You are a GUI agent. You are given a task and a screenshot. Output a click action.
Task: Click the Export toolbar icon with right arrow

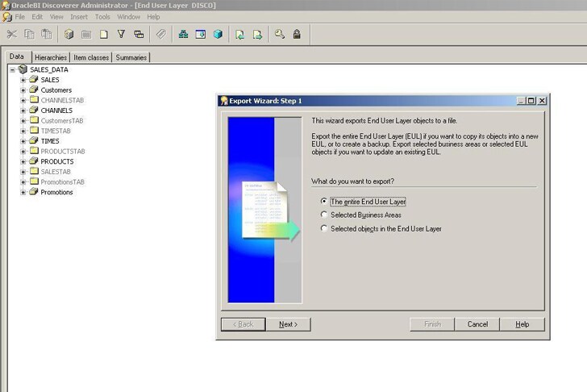(x=257, y=35)
